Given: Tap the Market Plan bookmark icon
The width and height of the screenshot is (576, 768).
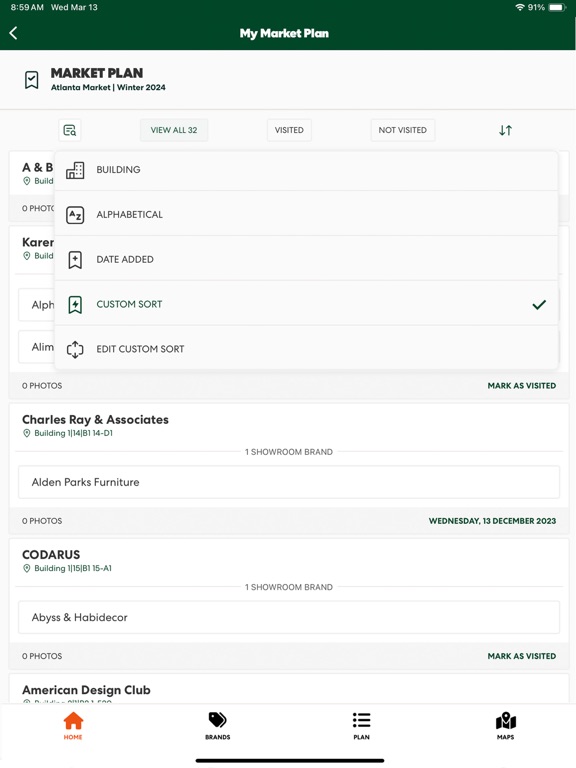Looking at the screenshot, I should (31, 79).
